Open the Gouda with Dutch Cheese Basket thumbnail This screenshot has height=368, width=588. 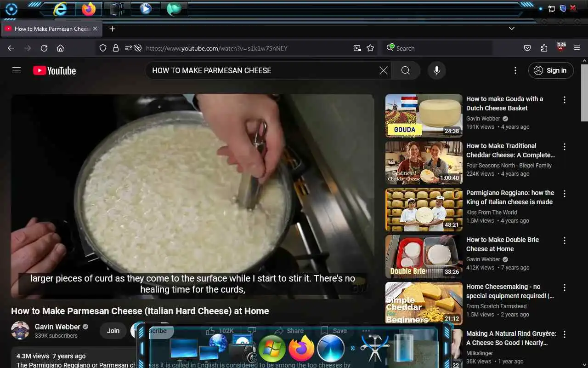point(424,116)
